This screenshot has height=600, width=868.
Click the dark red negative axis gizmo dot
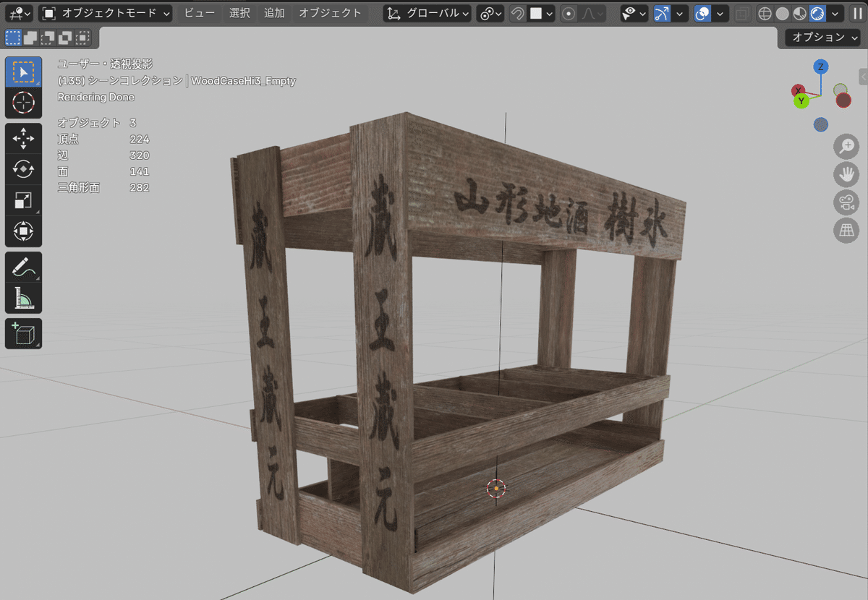[x=843, y=100]
